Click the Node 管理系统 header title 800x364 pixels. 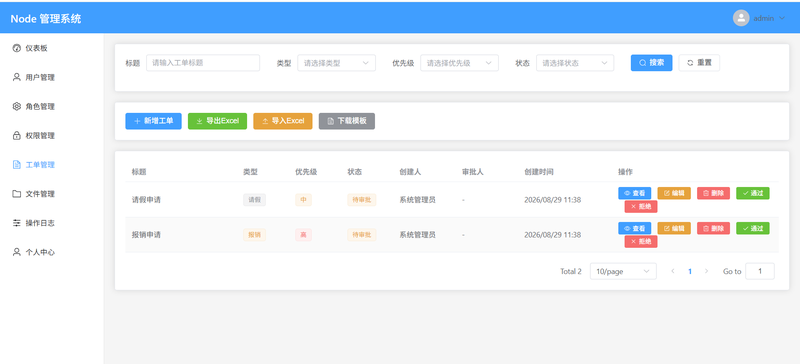pyautogui.click(x=46, y=19)
